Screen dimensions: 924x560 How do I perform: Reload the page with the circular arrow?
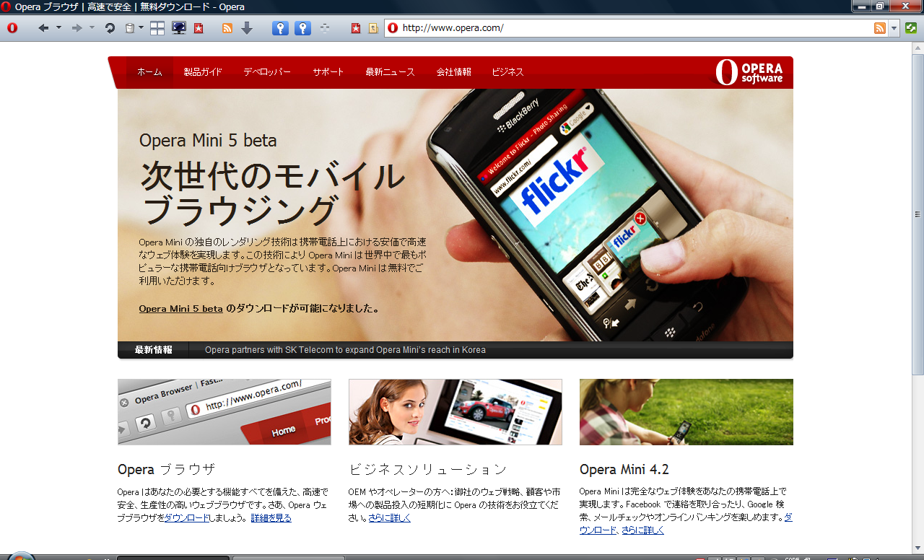tap(110, 28)
